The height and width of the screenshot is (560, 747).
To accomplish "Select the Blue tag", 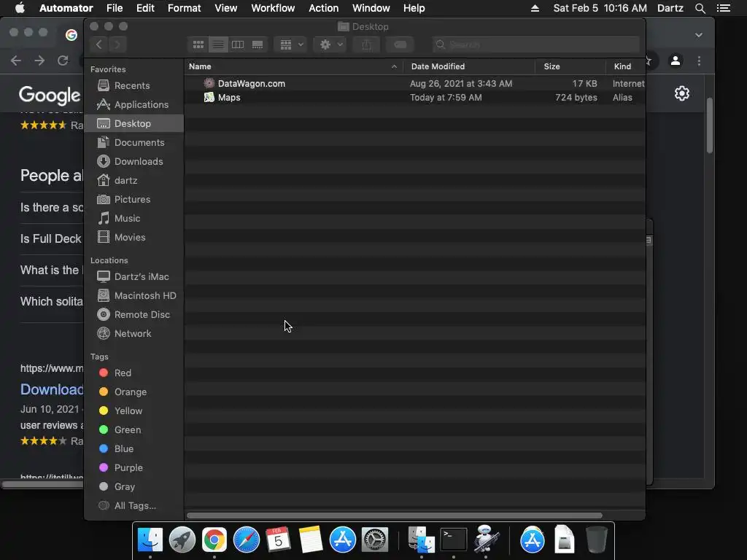I will (x=133, y=449).
